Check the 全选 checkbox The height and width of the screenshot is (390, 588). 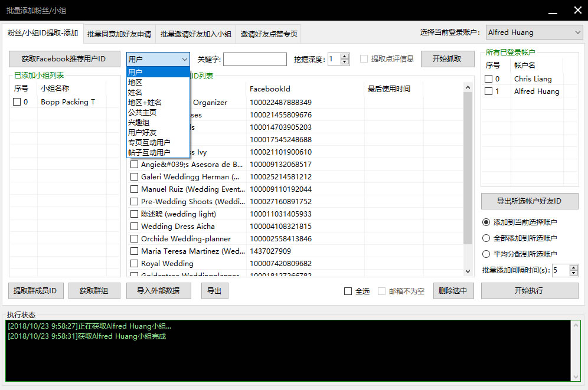348,291
